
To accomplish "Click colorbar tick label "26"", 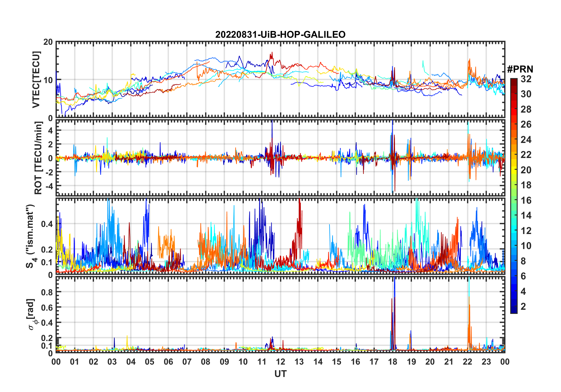I will [x=526, y=124].
